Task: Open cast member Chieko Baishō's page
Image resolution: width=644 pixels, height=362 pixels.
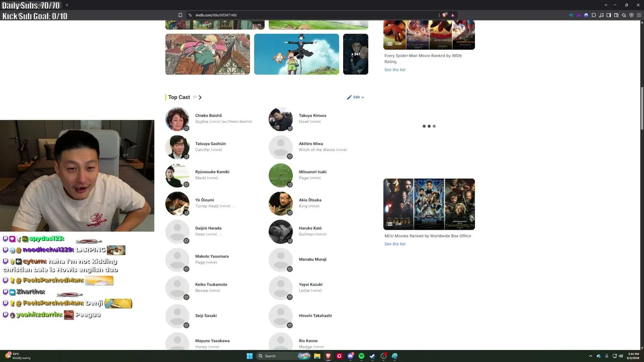Action: click(208, 116)
